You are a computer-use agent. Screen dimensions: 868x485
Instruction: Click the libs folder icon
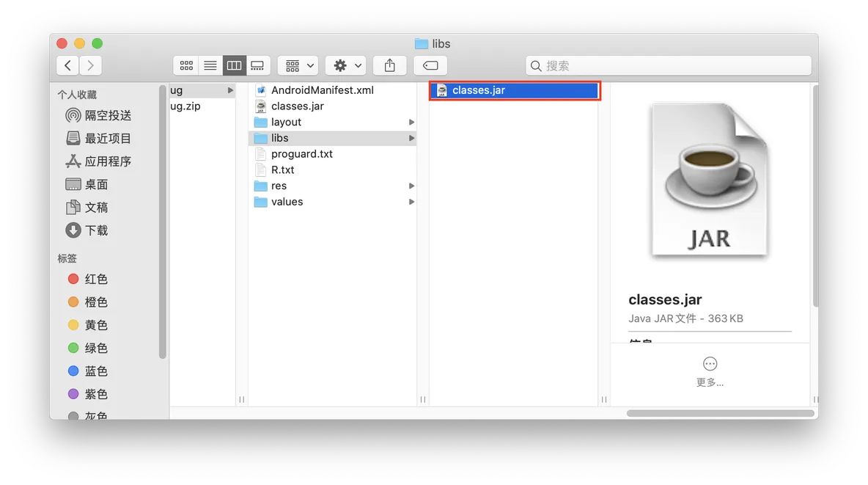[261, 138]
